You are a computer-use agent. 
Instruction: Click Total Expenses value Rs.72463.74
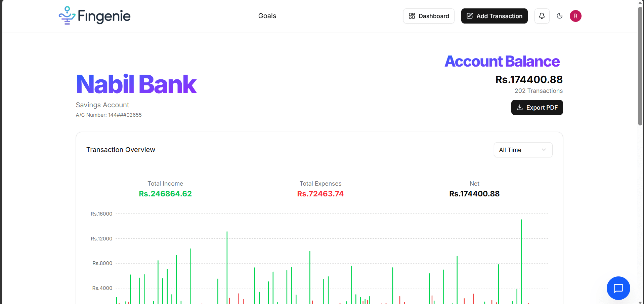tap(320, 194)
